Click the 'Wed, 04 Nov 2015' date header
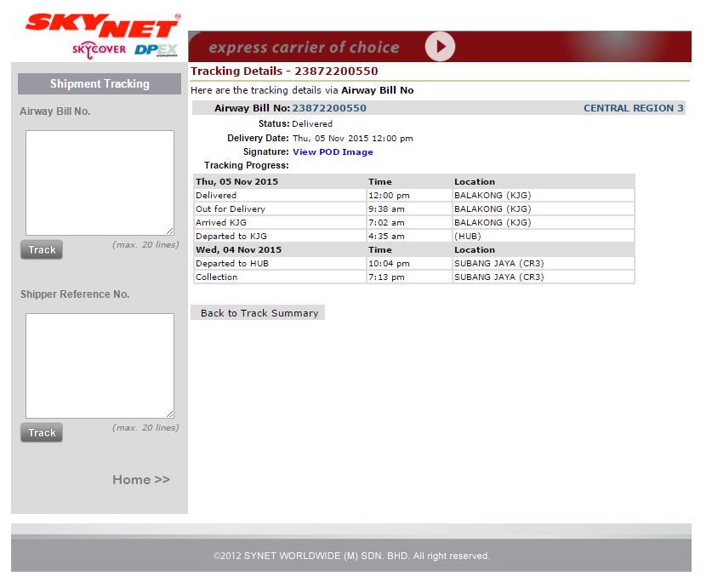This screenshot has width=712, height=588. click(x=238, y=249)
